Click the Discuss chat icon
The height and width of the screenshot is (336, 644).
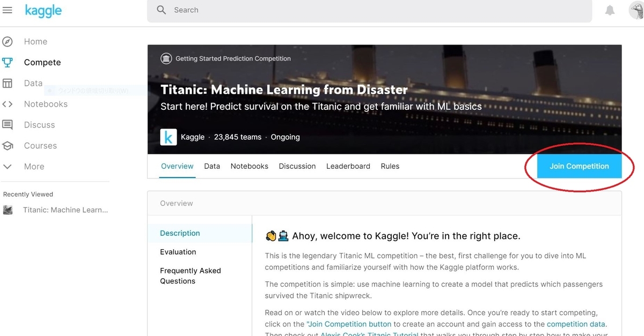click(8, 125)
